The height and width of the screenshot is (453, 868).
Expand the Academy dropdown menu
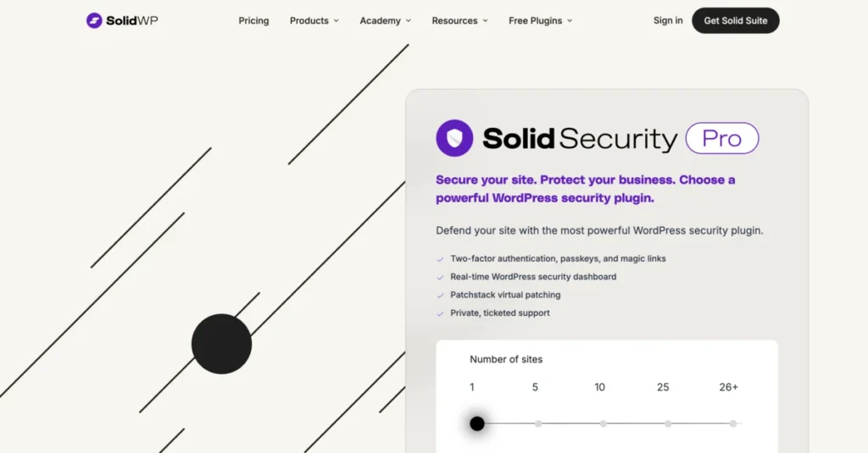tap(385, 20)
